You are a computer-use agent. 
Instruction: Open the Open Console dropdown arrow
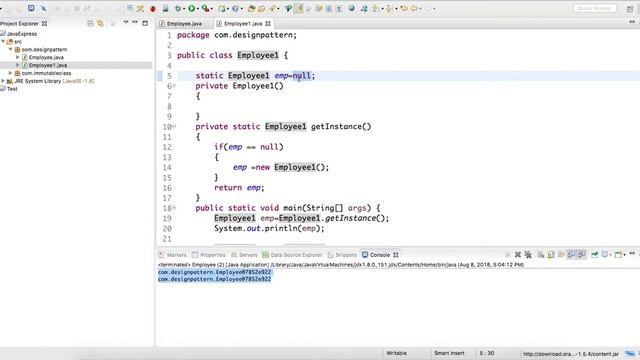click(624, 255)
